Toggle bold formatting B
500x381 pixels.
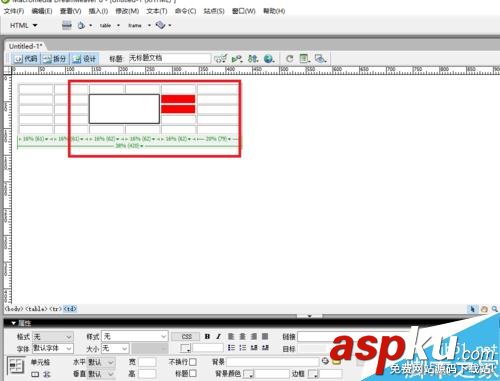click(x=207, y=336)
